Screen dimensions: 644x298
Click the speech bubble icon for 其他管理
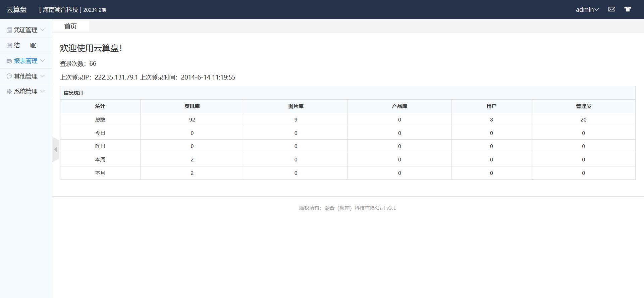click(9, 77)
